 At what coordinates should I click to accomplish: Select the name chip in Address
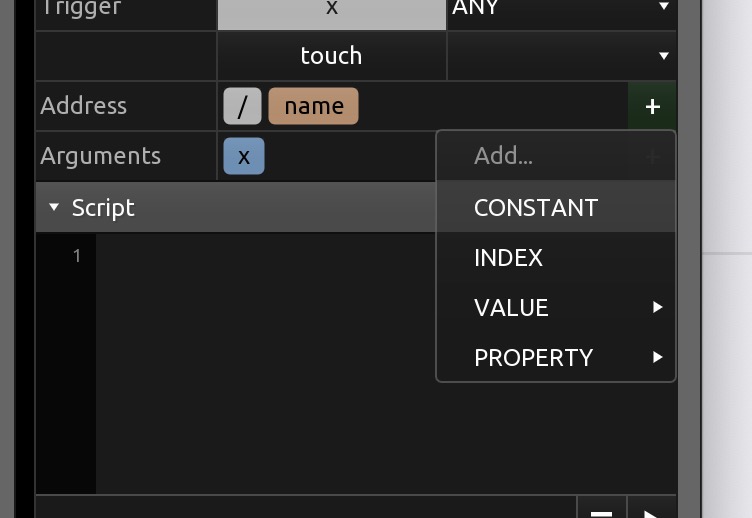click(313, 106)
